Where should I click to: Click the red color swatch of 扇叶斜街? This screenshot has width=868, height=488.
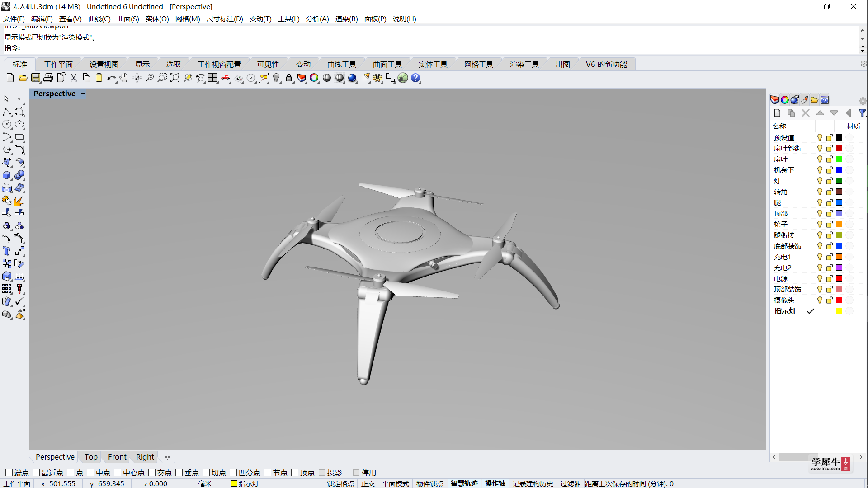tap(839, 148)
